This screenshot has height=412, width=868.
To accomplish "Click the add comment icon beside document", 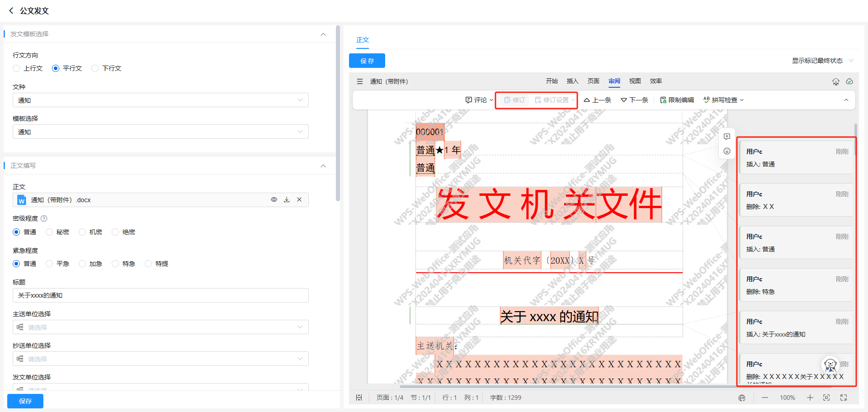I will (727, 137).
